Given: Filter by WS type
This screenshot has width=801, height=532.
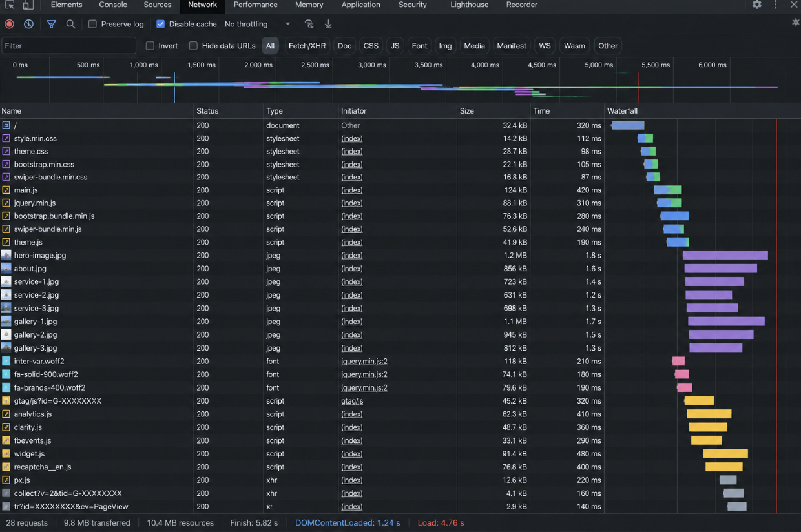Looking at the screenshot, I should pyautogui.click(x=545, y=46).
